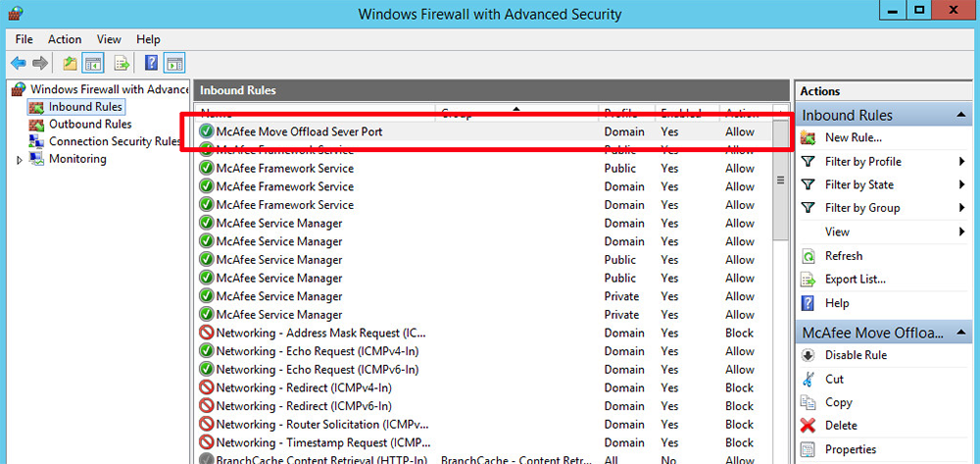
Task: Select the Networking - Router Solicitation rule row
Action: click(482, 425)
